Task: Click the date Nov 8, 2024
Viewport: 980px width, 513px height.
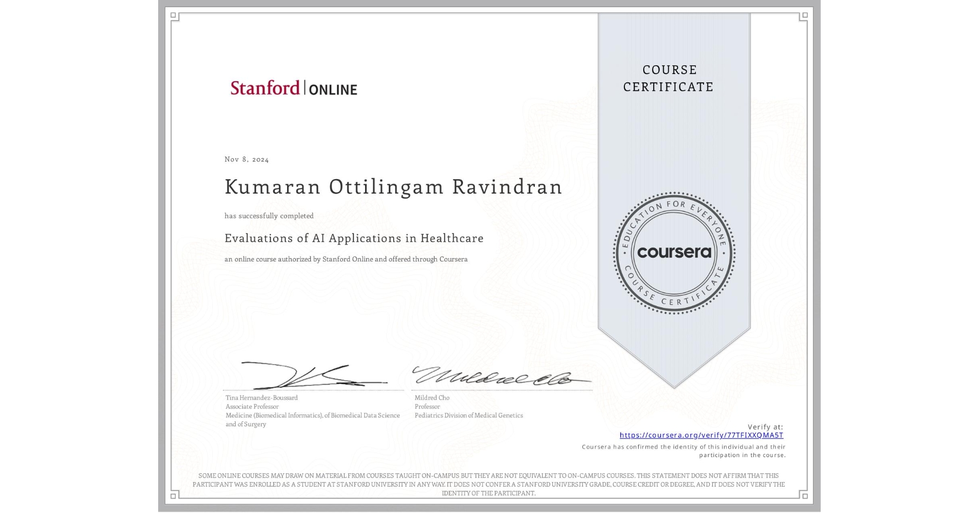Action: coord(247,159)
